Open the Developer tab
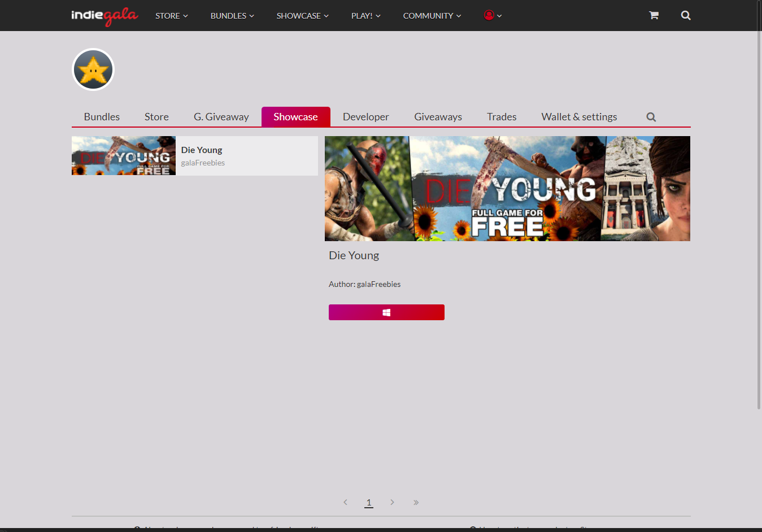 (365, 117)
